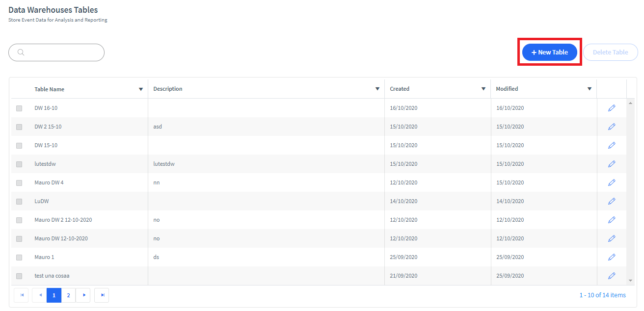This screenshot has height=311, width=644.
Task: Click description 'lutestdw' cell
Action: 164,164
